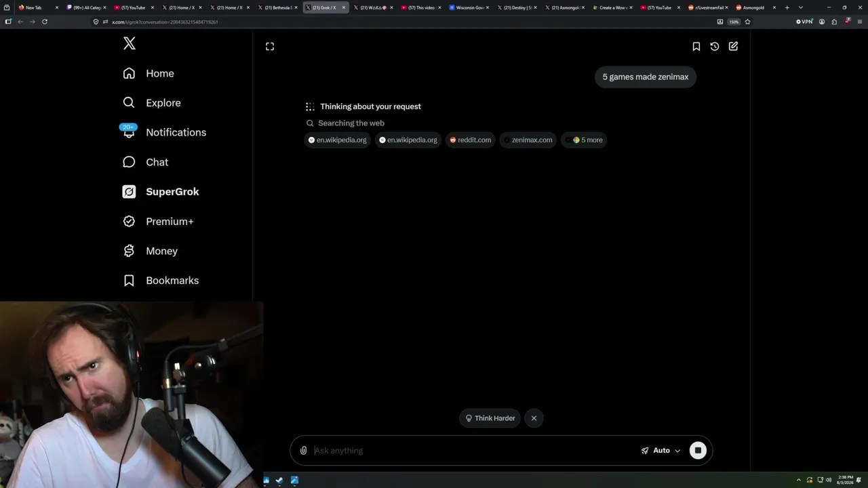Open Explore in the sidebar
Viewport: 868px width, 488px height.
[152, 103]
